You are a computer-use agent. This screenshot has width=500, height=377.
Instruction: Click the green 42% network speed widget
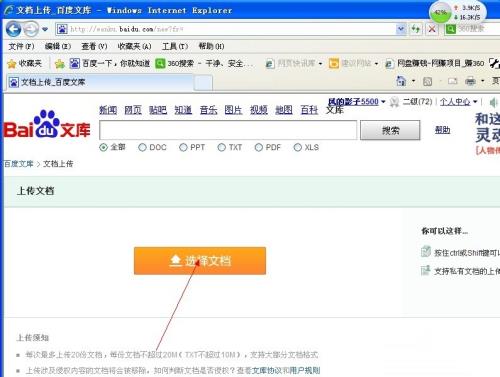(441, 13)
